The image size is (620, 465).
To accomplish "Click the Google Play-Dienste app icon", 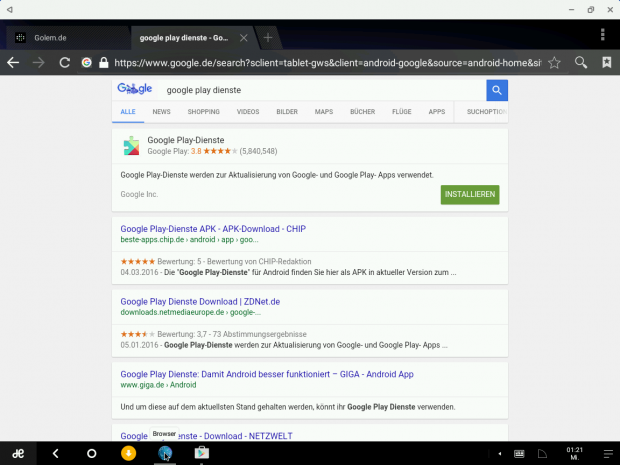I will [x=131, y=146].
